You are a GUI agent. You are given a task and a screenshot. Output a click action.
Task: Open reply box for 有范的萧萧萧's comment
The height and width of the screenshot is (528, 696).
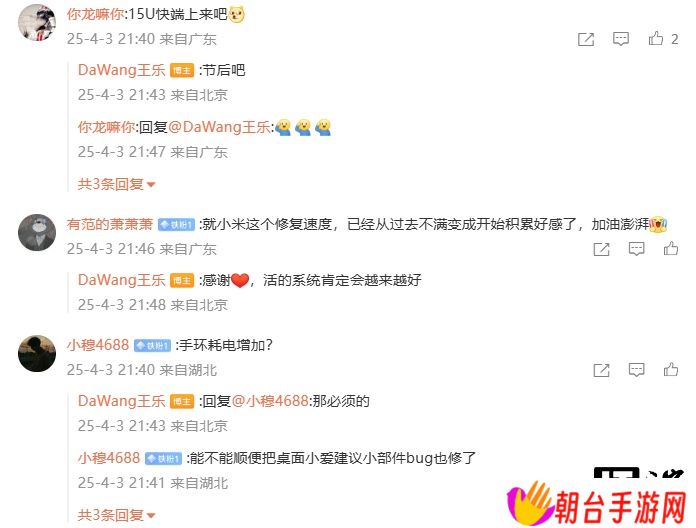(636, 249)
